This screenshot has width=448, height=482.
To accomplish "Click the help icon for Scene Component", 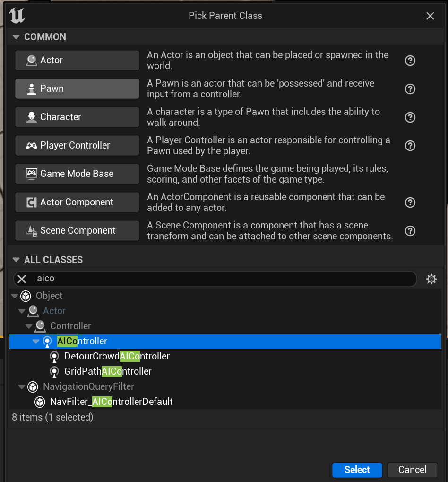I will coord(410,231).
